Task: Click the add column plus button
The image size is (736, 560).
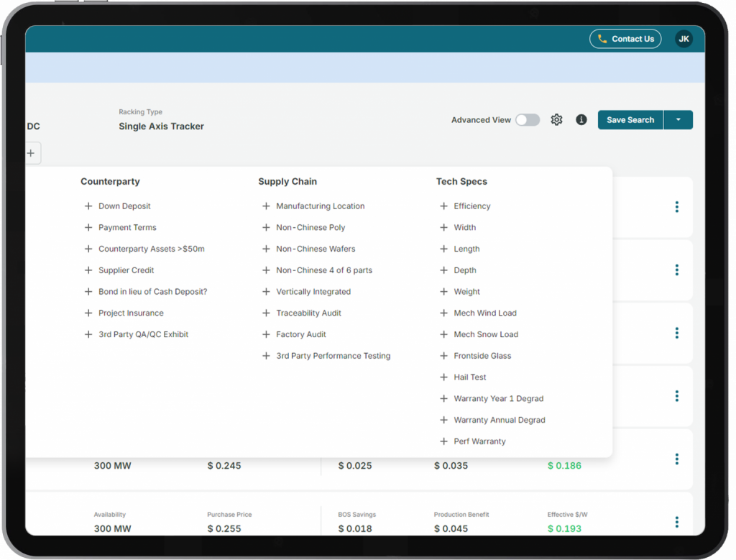Action: [x=31, y=153]
